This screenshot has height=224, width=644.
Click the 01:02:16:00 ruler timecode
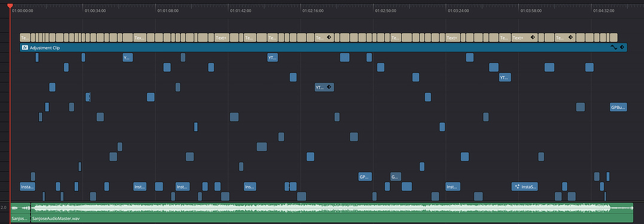click(x=313, y=11)
